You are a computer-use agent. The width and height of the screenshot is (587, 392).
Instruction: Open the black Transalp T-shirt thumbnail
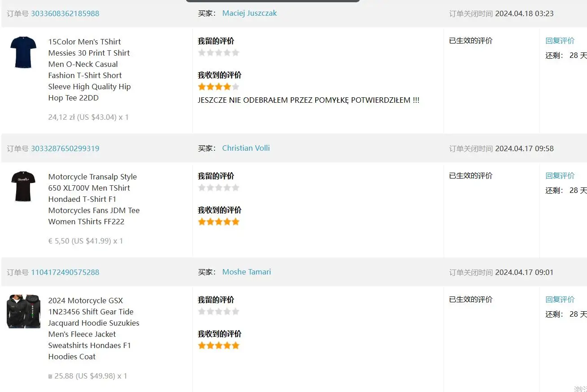click(x=23, y=187)
